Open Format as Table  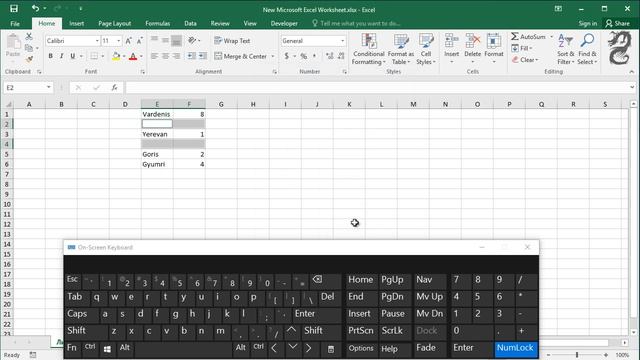pos(400,49)
